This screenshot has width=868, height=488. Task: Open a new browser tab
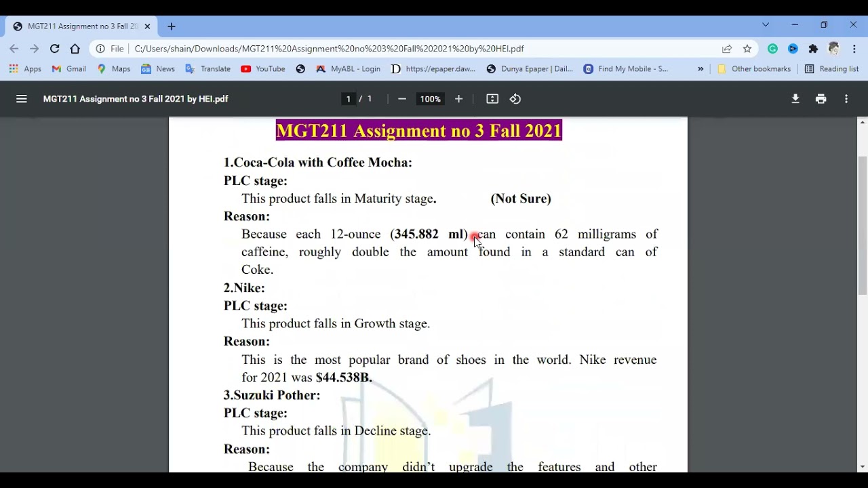[x=172, y=26]
